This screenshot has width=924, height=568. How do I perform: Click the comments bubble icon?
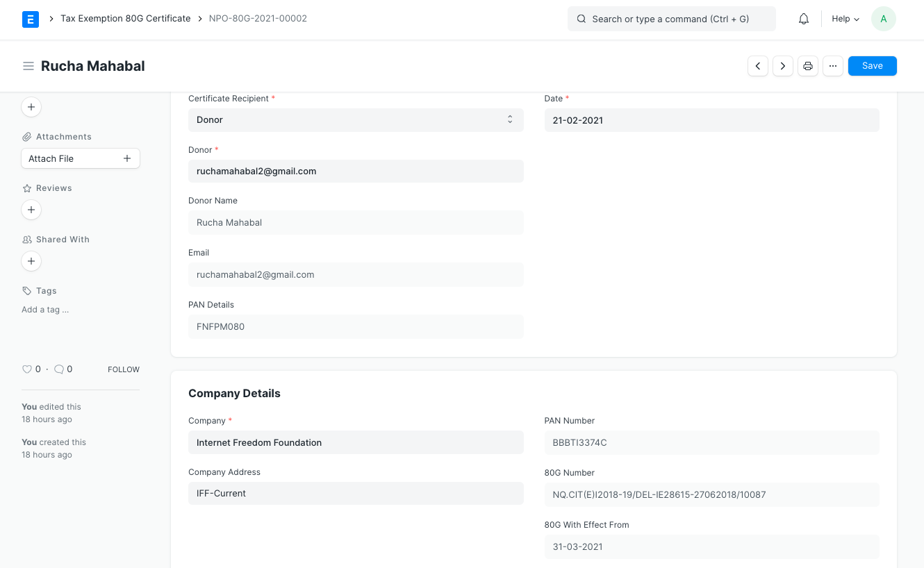click(x=59, y=369)
